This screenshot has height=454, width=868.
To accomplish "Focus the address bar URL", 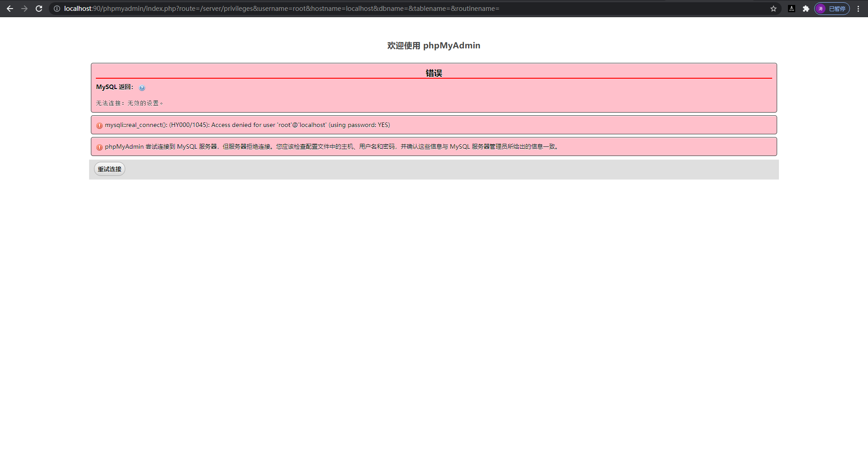I will [282, 9].
